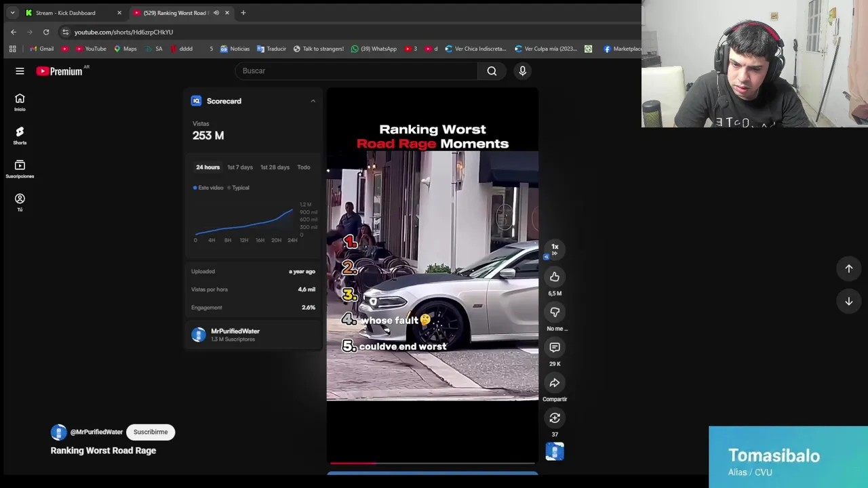Click the Ranking Worst Road Rage title
The height and width of the screenshot is (488, 868).
pos(103,451)
